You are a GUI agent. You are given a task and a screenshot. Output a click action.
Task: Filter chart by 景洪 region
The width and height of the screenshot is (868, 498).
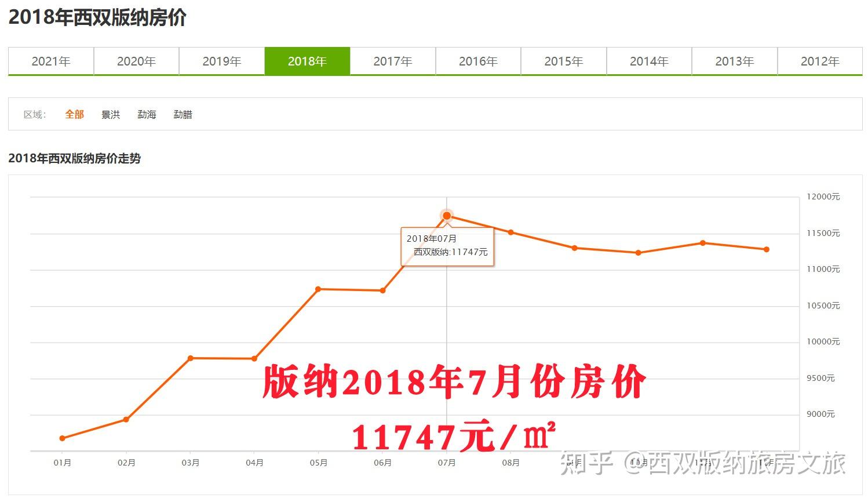(111, 114)
